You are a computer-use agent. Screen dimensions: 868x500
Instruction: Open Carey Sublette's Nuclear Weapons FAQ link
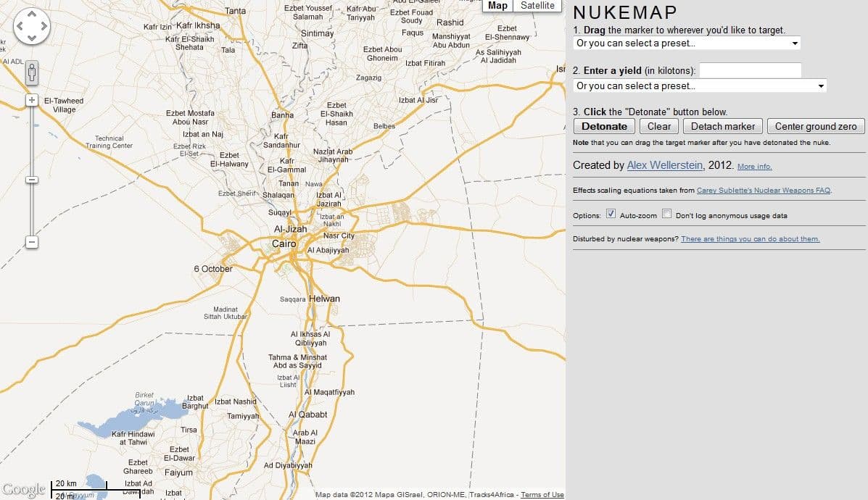(764, 191)
